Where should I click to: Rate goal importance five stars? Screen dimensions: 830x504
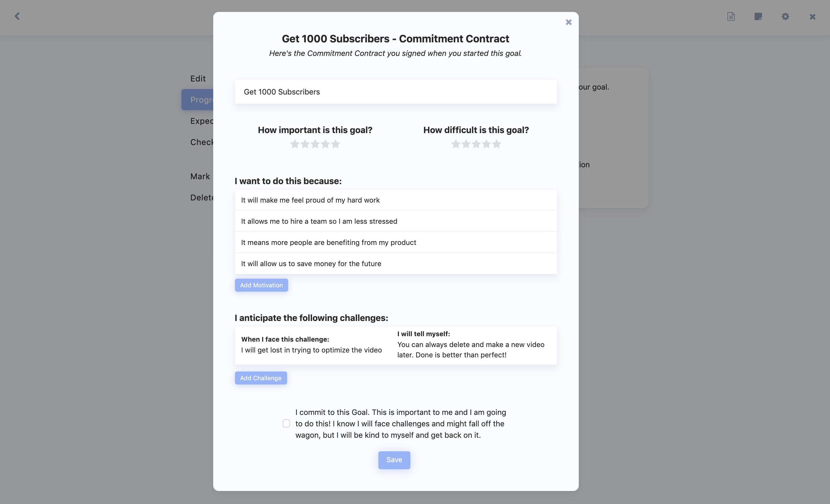335,144
